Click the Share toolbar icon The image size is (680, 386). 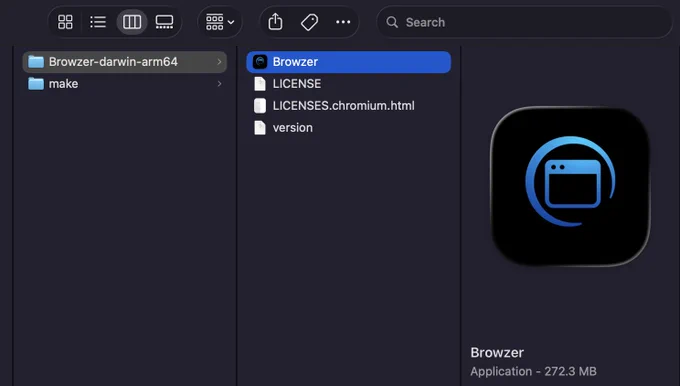275,22
